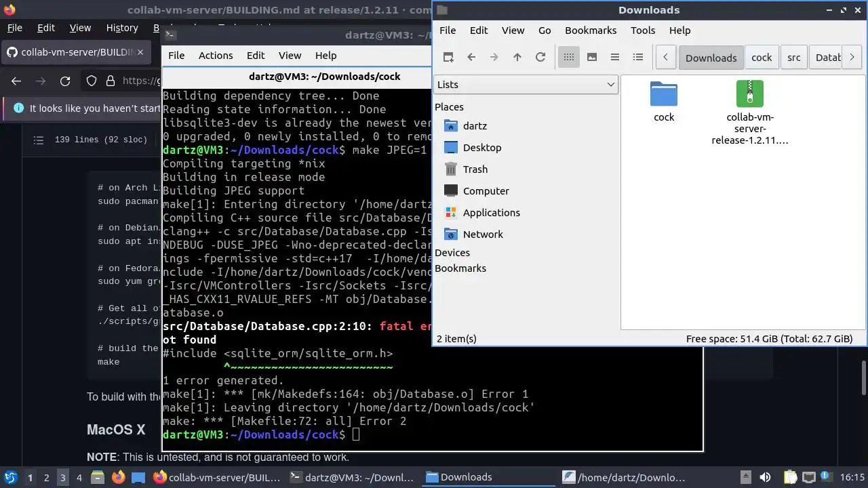The width and height of the screenshot is (868, 488).
Task: Click the browser page vertical scrollbar
Action: [x=863, y=378]
